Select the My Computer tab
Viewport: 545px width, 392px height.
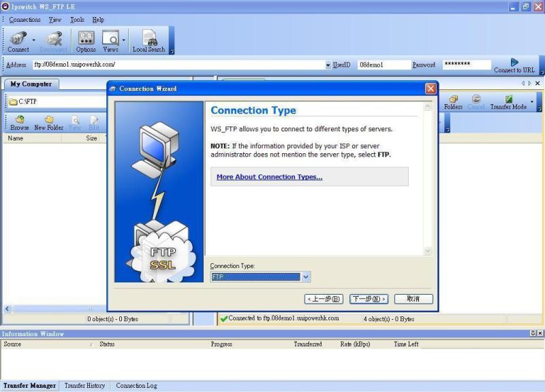pos(31,84)
